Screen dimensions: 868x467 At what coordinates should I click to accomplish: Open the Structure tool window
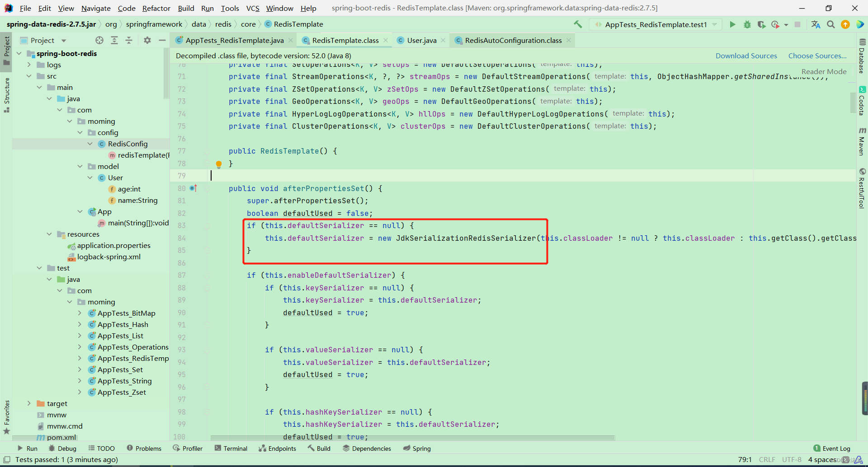tap(6, 95)
